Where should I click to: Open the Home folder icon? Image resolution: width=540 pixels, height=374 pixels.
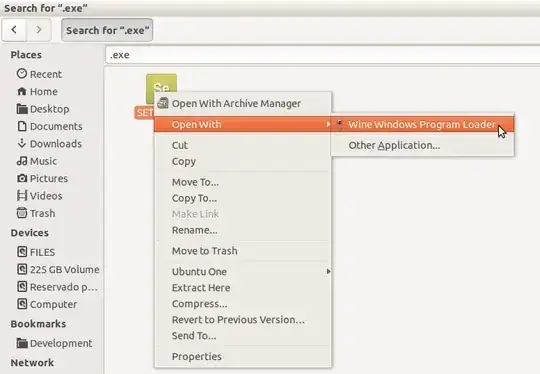[22, 91]
